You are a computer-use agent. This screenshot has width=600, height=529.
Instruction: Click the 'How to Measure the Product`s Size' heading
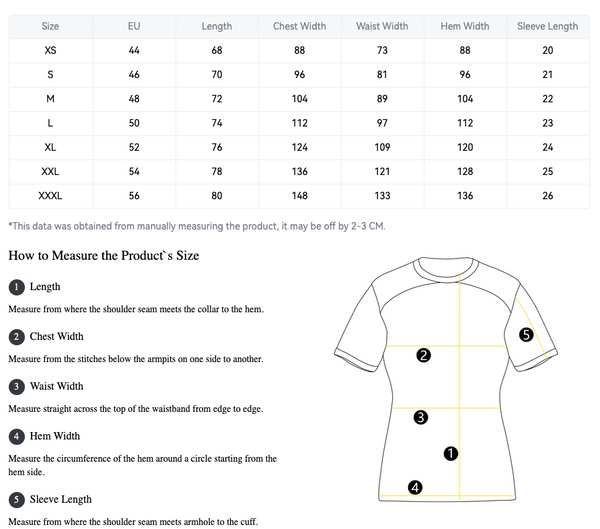[x=104, y=256]
